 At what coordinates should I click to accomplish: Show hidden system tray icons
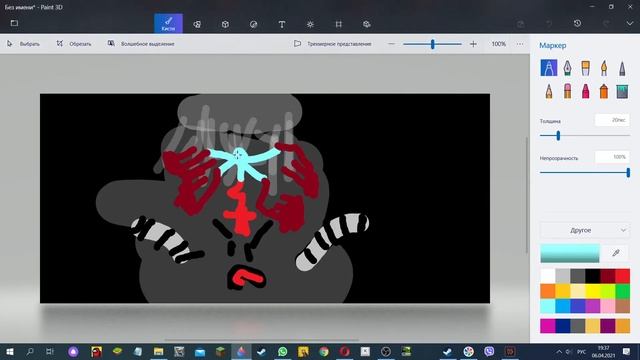pos(559,351)
